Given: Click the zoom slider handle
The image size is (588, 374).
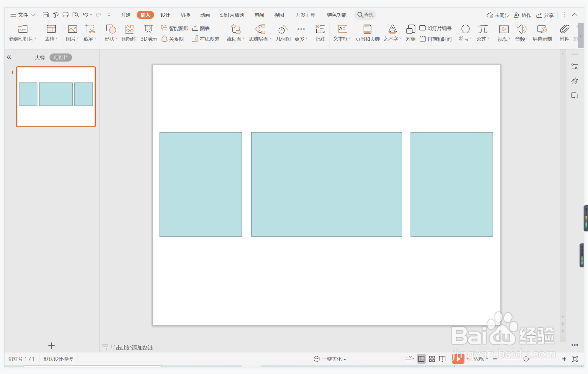Looking at the screenshot, I should (x=526, y=359).
